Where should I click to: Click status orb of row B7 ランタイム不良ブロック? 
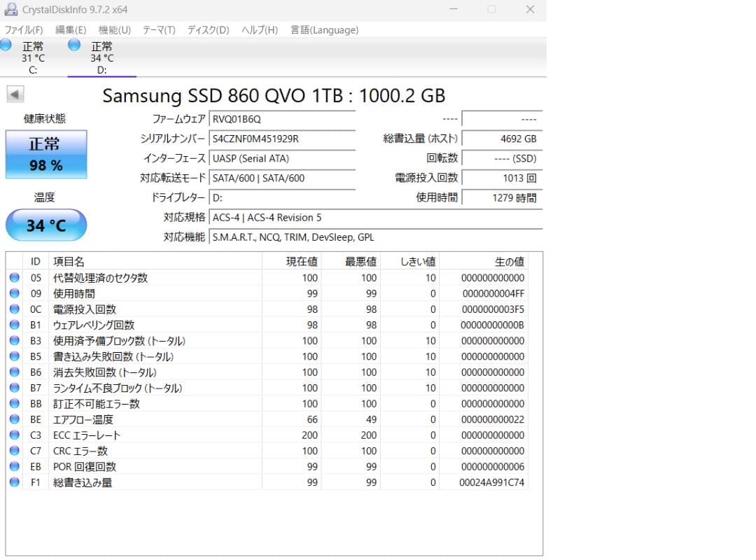(x=15, y=388)
